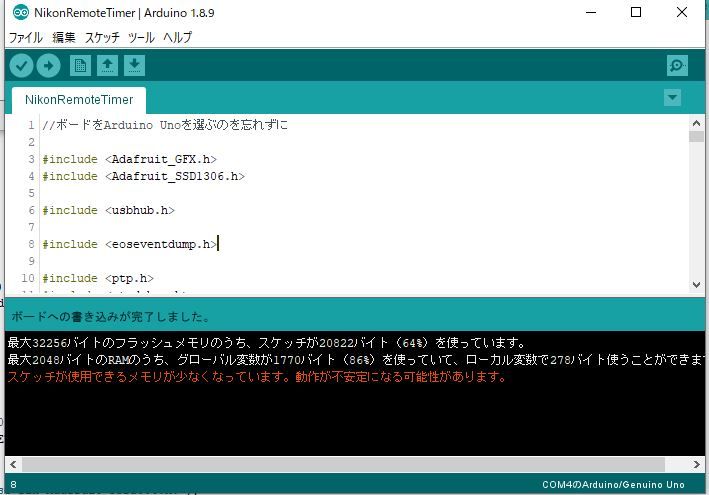Open the スケッチ menu
The height and width of the screenshot is (495, 709).
[x=102, y=38]
